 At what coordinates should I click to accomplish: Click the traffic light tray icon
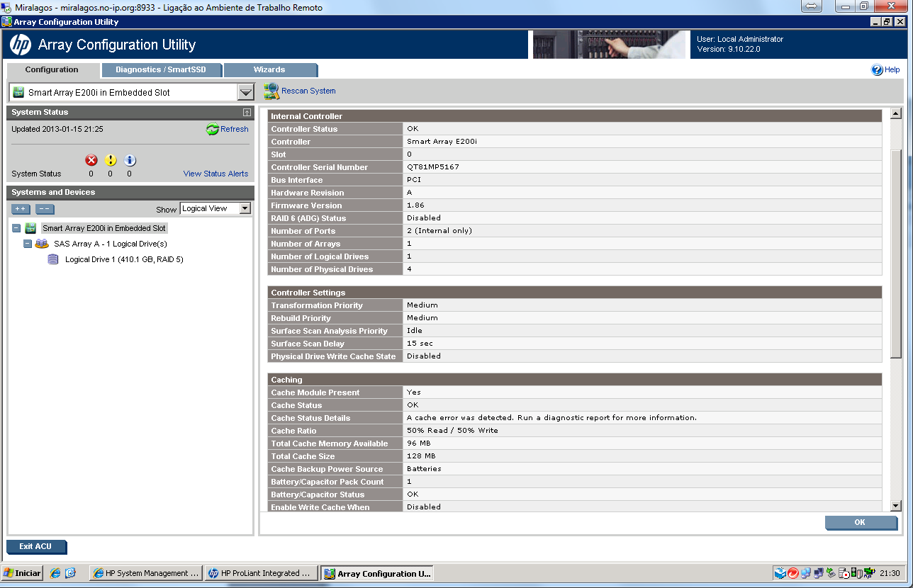[x=857, y=573]
